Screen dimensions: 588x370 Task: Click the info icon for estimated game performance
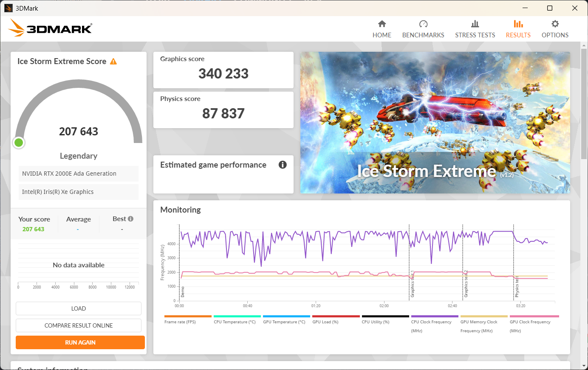(x=283, y=165)
